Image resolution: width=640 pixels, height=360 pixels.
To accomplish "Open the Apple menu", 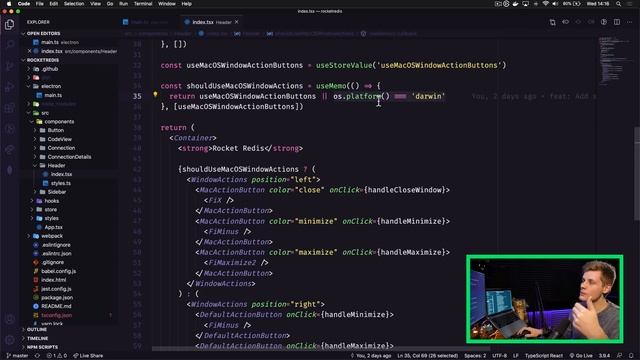I will (x=9, y=4).
